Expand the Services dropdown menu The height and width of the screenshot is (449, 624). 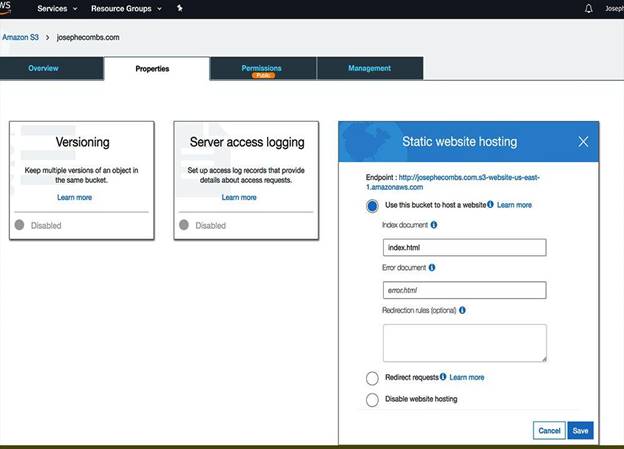coord(57,8)
